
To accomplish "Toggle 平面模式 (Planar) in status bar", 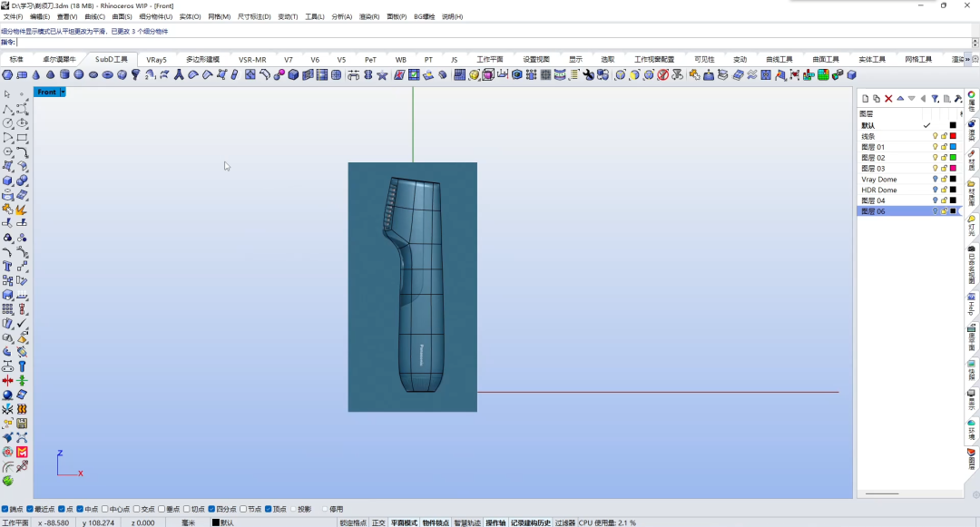I will click(404, 522).
